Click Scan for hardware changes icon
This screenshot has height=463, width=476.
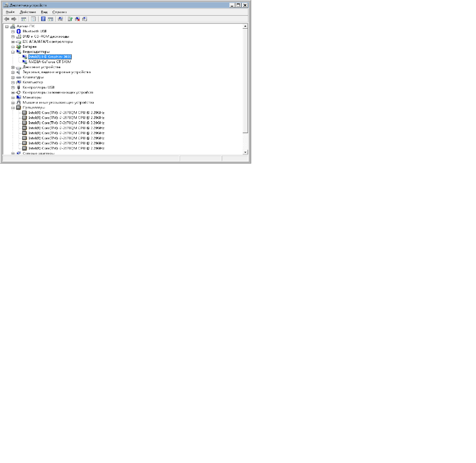61,19
